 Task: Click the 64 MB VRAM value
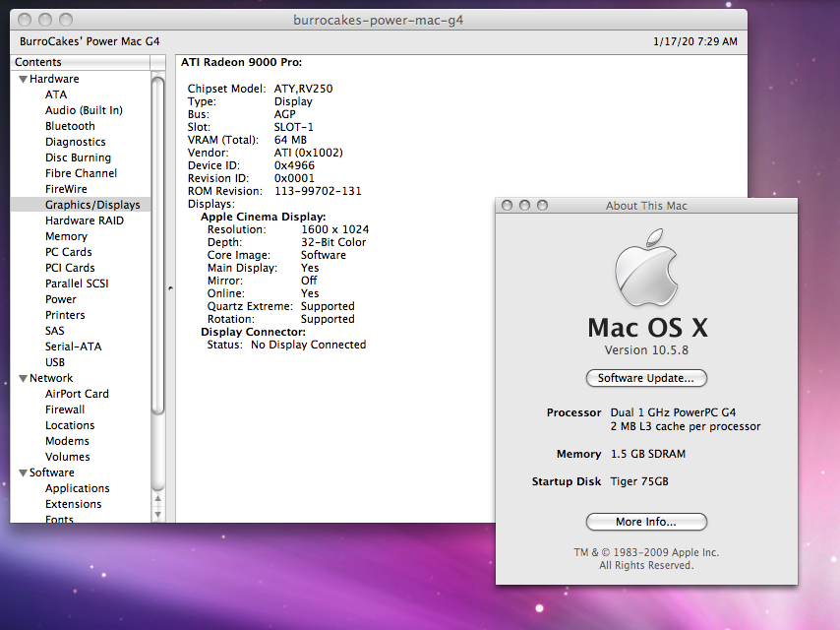[x=290, y=140]
